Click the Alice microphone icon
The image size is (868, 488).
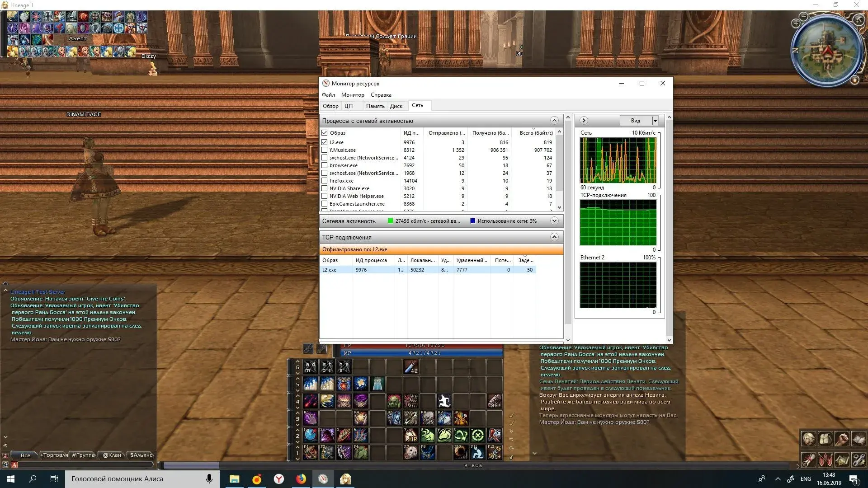tap(209, 479)
